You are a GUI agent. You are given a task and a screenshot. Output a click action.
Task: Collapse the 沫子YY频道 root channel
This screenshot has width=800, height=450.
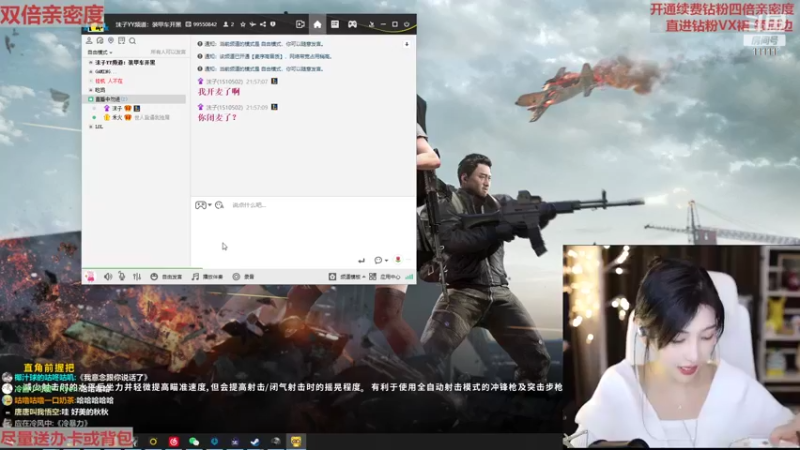click(x=91, y=62)
